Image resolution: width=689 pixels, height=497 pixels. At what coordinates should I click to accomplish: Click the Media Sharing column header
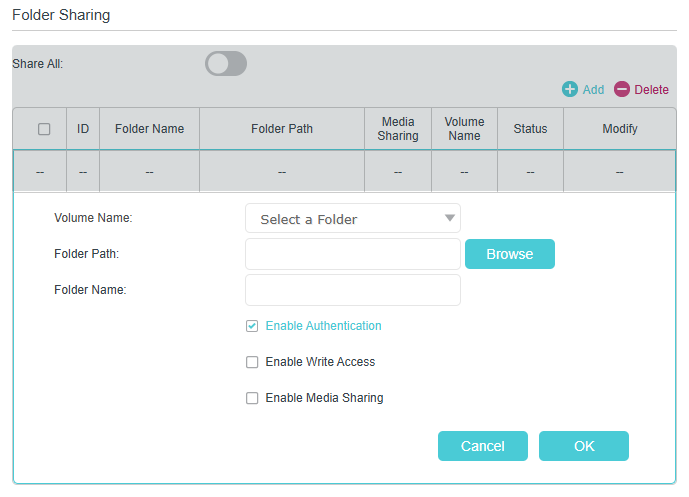(398, 129)
